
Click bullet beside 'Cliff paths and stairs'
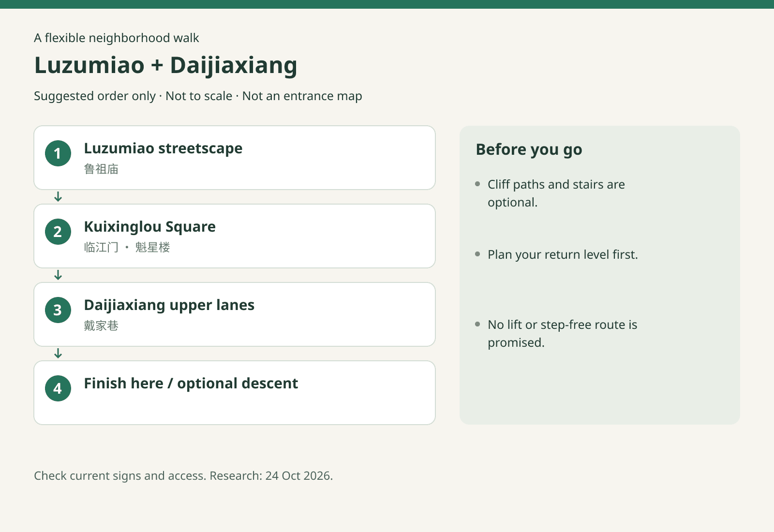coord(477,184)
